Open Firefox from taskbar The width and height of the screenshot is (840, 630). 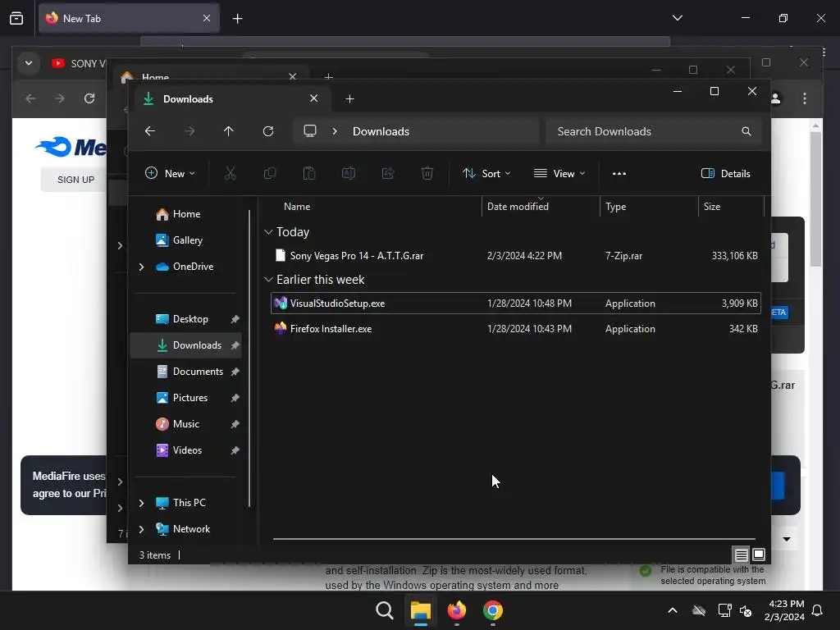click(457, 610)
